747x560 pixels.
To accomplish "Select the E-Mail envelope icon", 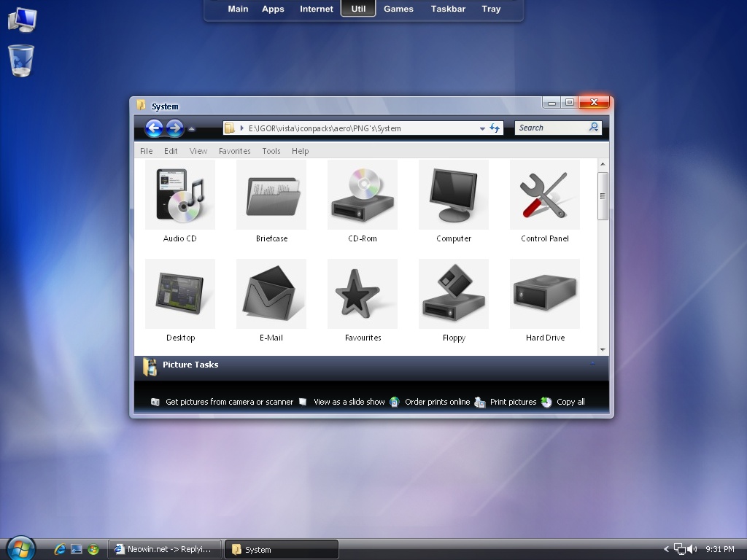I will tap(271, 294).
